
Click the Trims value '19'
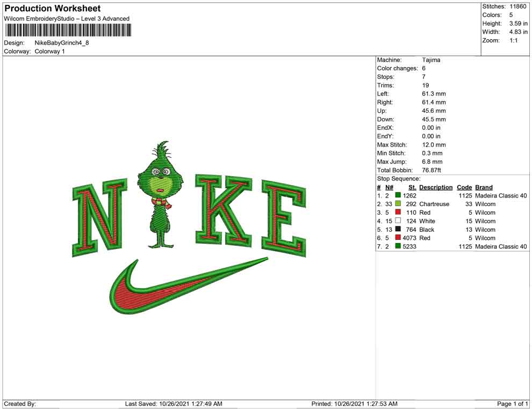tap(426, 85)
